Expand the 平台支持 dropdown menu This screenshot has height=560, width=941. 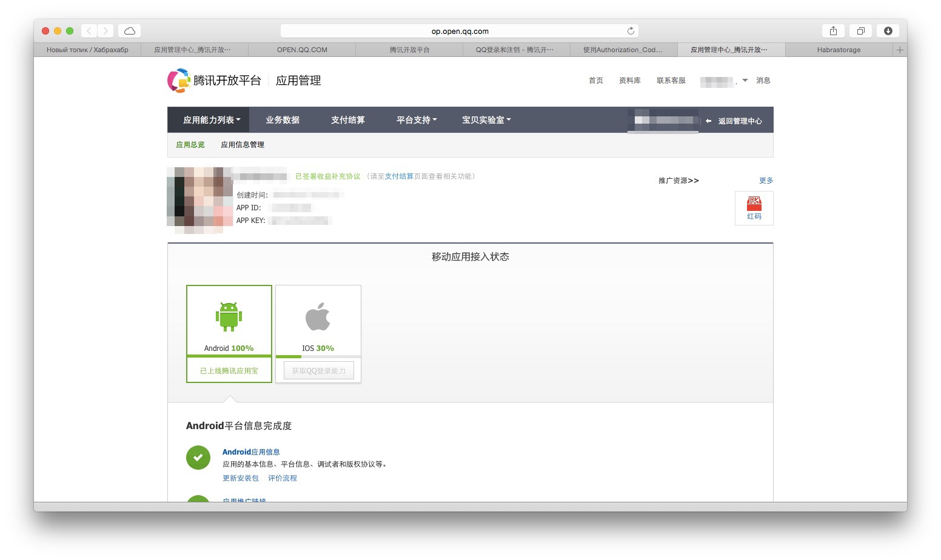[x=417, y=120]
